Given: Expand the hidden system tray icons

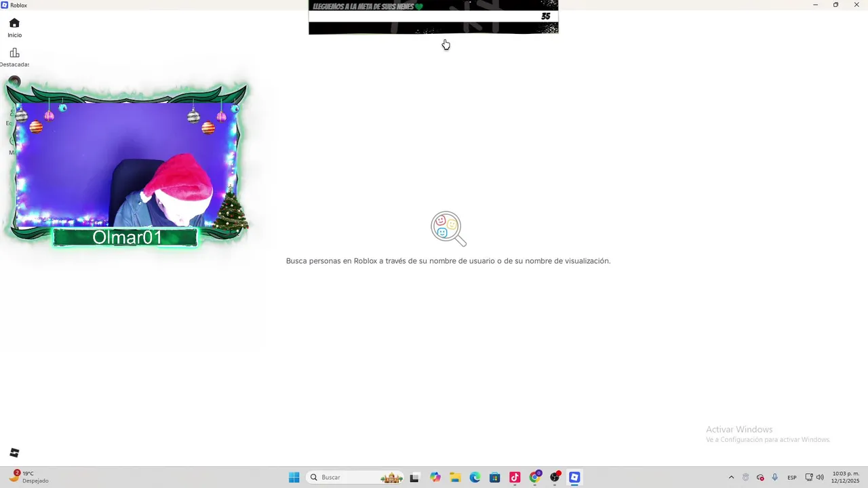Looking at the screenshot, I should [731, 477].
